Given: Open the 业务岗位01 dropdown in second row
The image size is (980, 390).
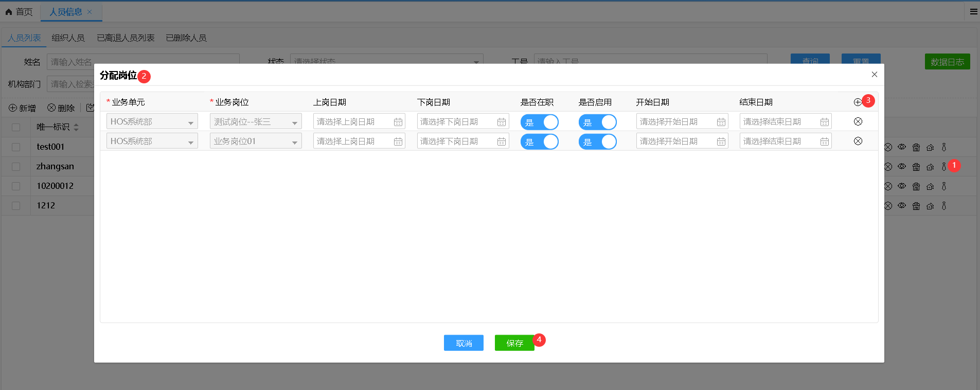Looking at the screenshot, I should pos(255,141).
